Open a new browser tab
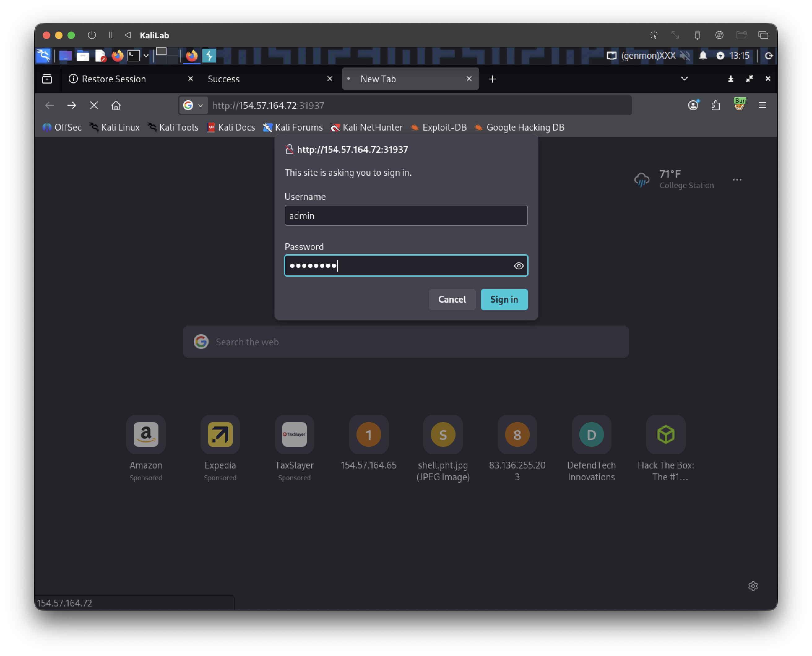Screen dimensions: 812x656 click(492, 79)
